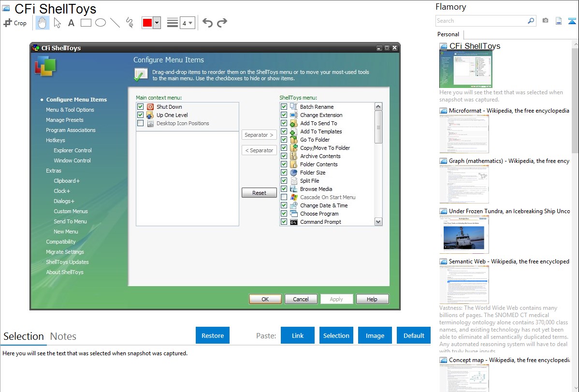This screenshot has height=392, width=579.
Task: Click the ShellToys menu scroll down arrow
Action: pos(378,222)
